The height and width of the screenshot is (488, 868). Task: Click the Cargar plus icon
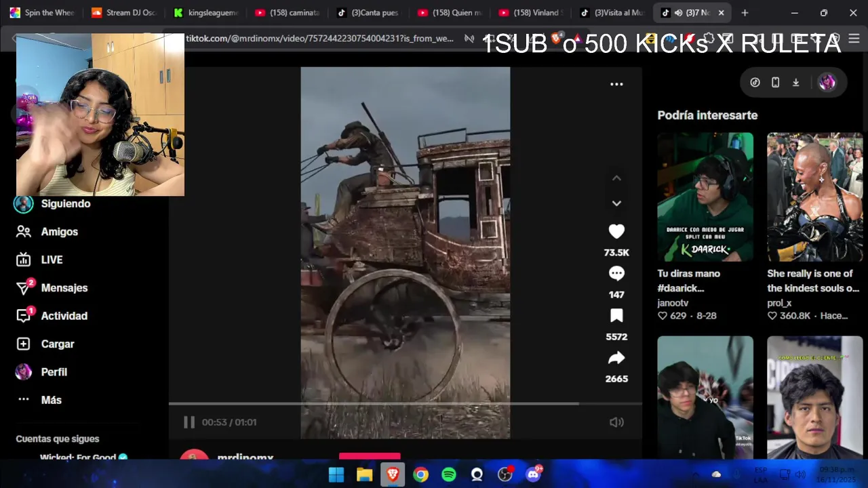point(24,344)
